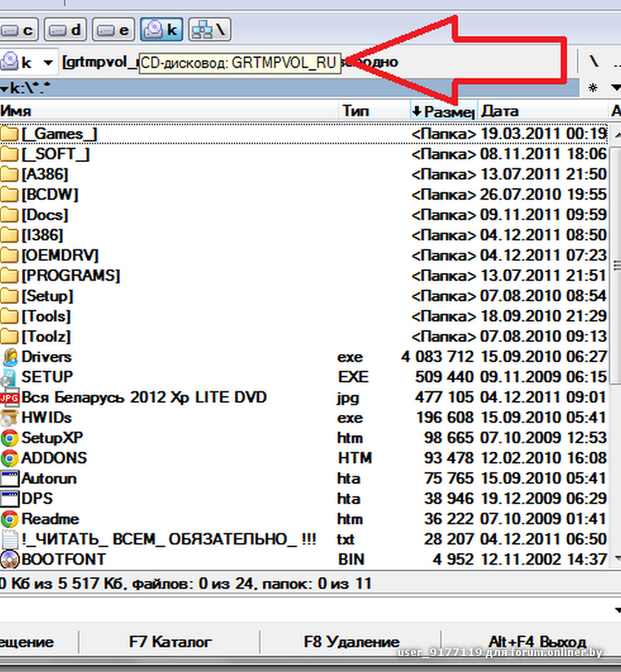Select the [_Games_] folder icon

(x=9, y=134)
